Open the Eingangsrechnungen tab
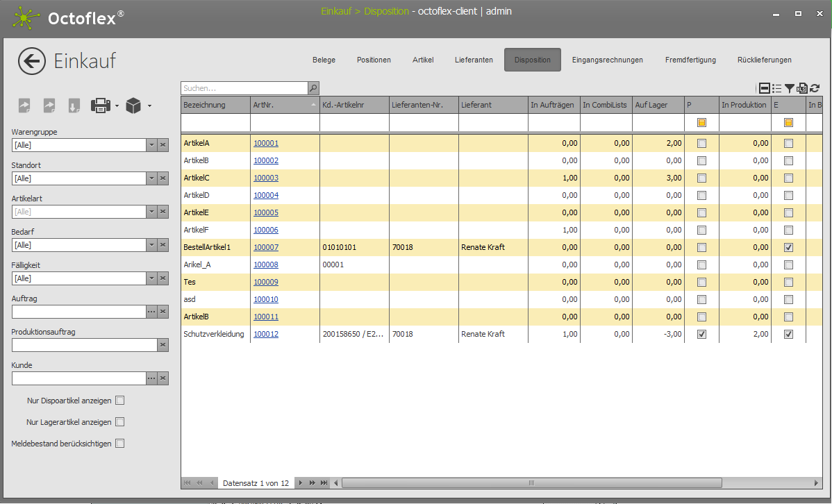832x504 pixels. tap(607, 60)
